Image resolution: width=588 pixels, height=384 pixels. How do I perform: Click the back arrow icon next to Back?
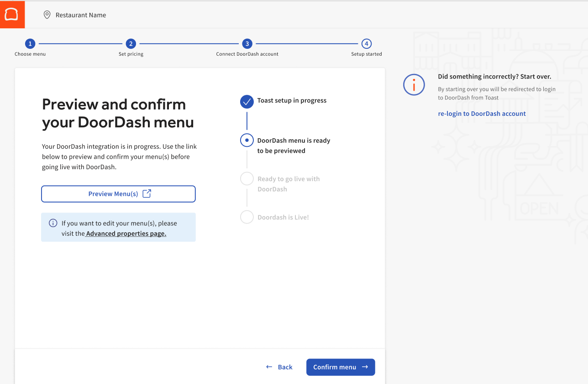[269, 367]
